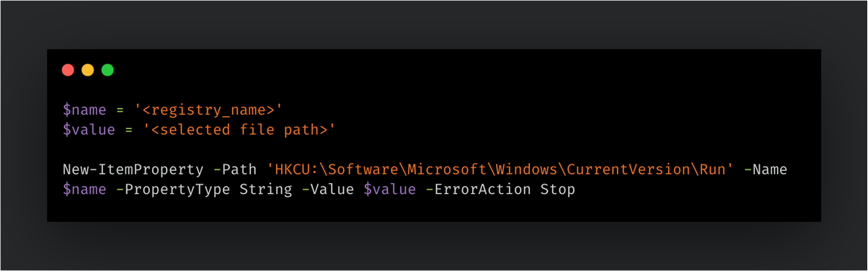Click the green maximize dot
868x271 pixels.
107,70
